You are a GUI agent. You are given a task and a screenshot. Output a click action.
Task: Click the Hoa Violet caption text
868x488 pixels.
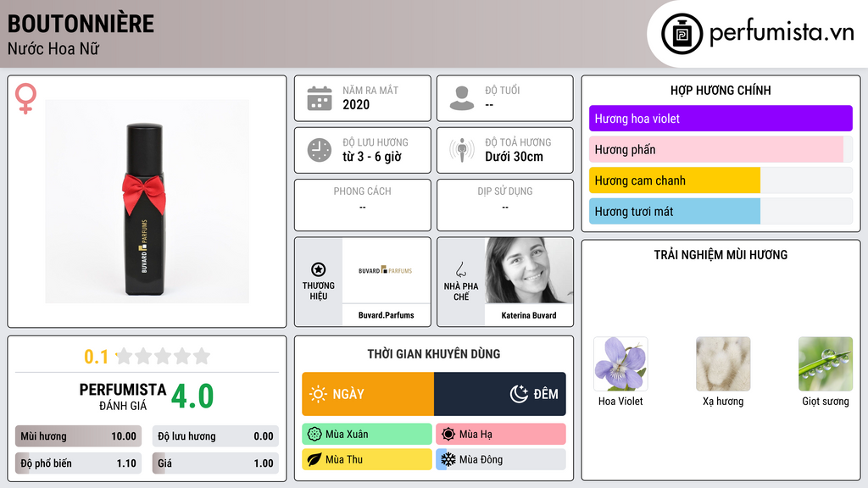pos(620,401)
